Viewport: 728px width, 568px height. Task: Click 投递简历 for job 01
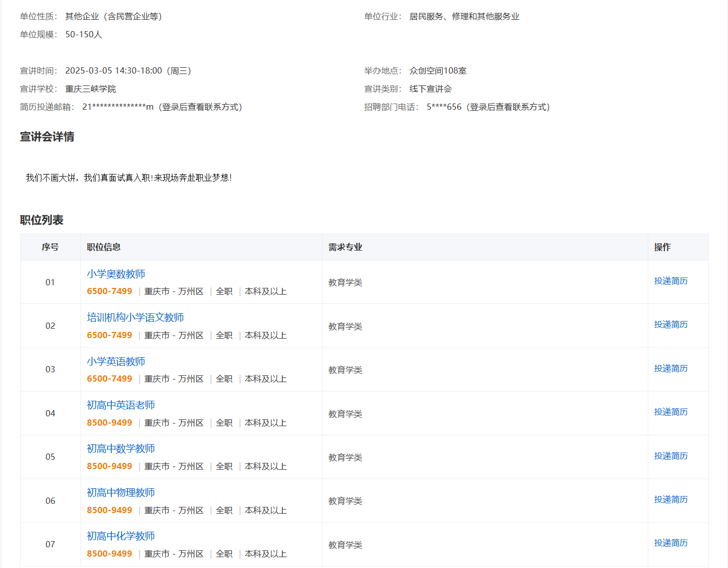671,281
